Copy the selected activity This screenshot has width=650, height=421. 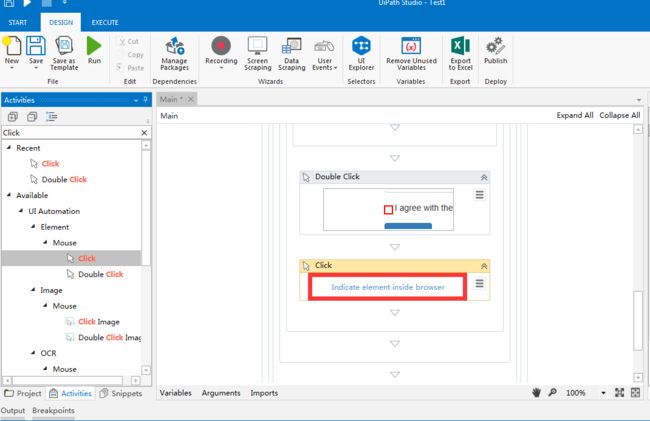[x=135, y=55]
